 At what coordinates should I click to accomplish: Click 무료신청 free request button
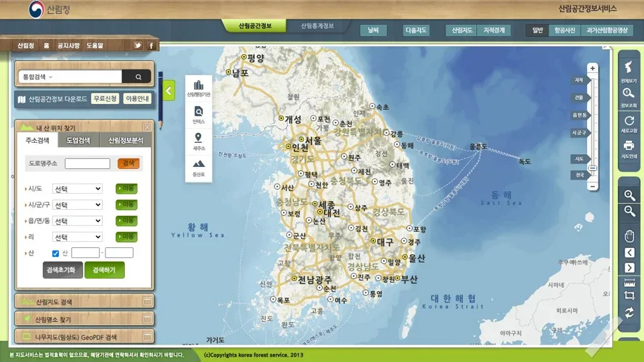click(105, 99)
